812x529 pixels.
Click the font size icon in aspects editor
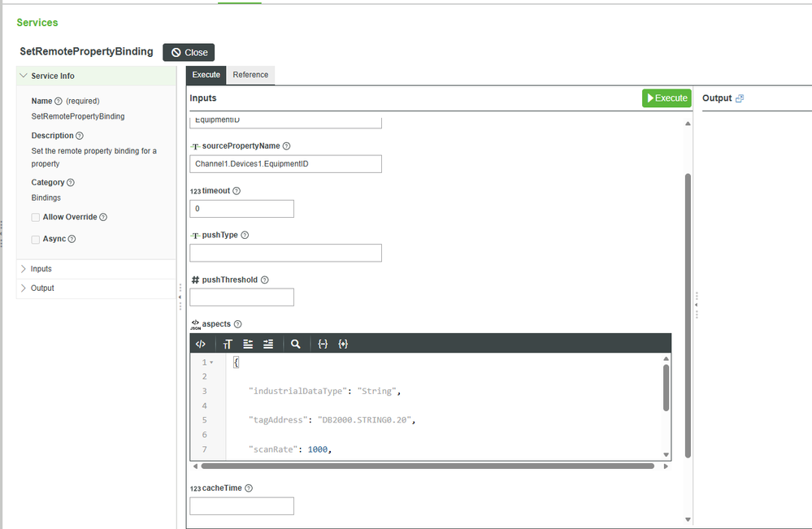(x=228, y=344)
